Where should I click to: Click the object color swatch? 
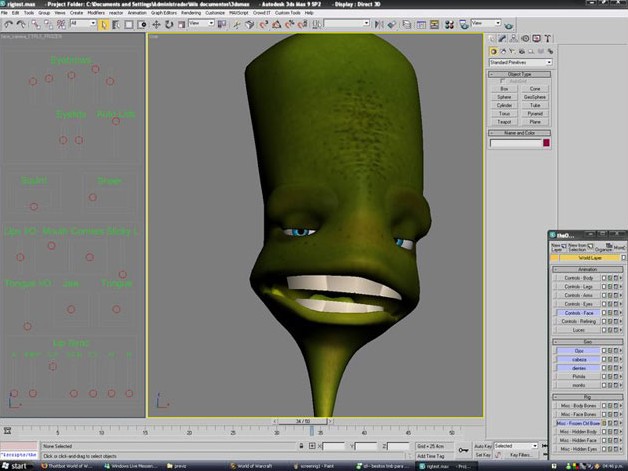546,143
